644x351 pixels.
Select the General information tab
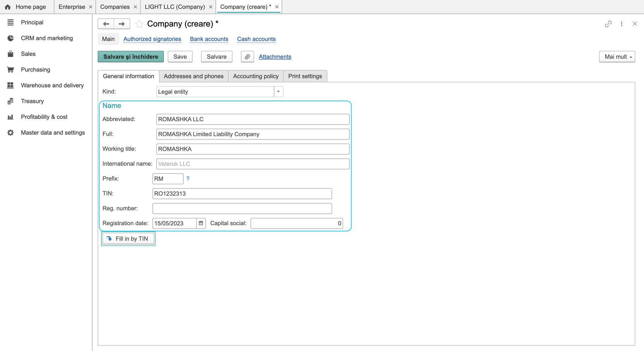[129, 76]
